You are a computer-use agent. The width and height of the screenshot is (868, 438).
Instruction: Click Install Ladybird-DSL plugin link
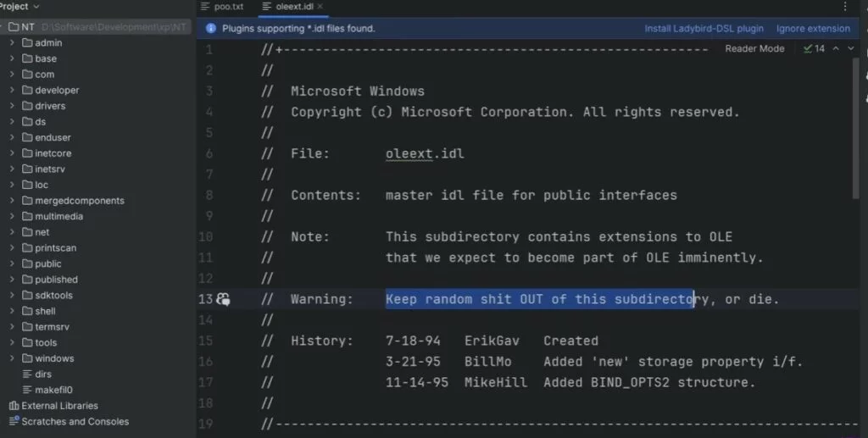704,28
